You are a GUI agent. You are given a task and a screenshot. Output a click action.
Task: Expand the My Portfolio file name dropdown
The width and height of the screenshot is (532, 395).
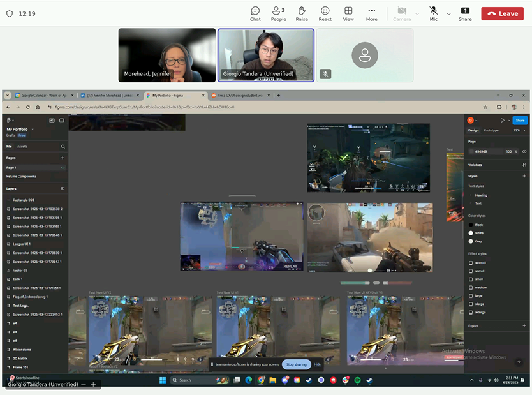click(33, 130)
